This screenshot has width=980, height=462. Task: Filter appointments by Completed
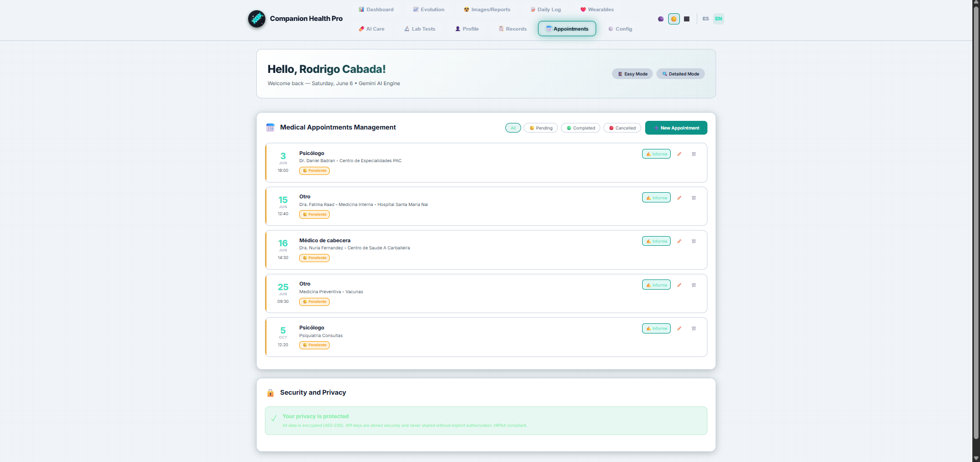pos(581,128)
